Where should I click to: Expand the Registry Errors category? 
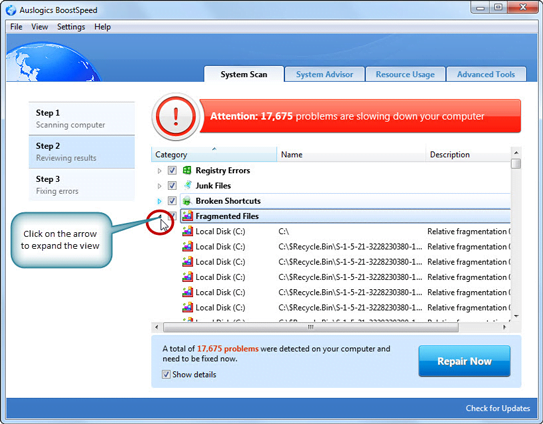pos(159,170)
